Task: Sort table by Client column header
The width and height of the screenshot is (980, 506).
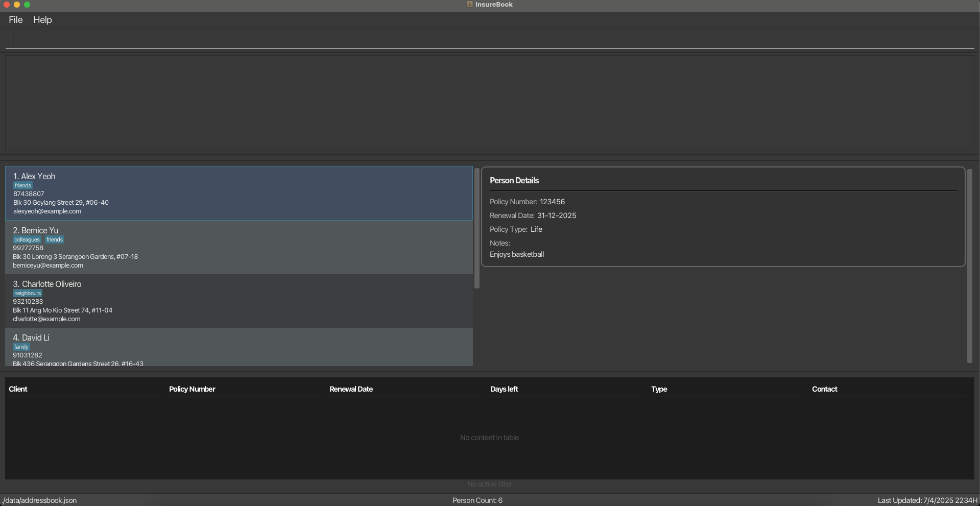Action: pos(85,389)
